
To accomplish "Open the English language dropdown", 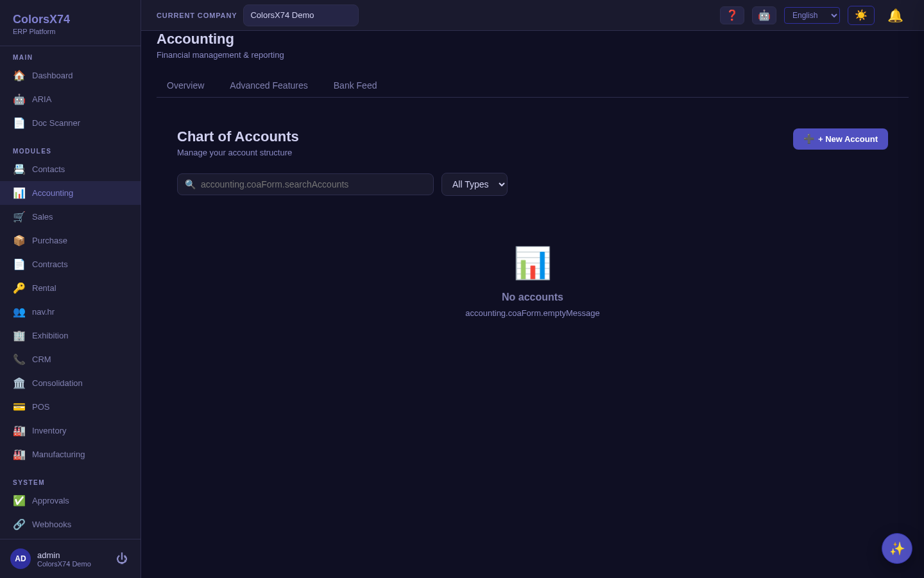I will tap(812, 15).
